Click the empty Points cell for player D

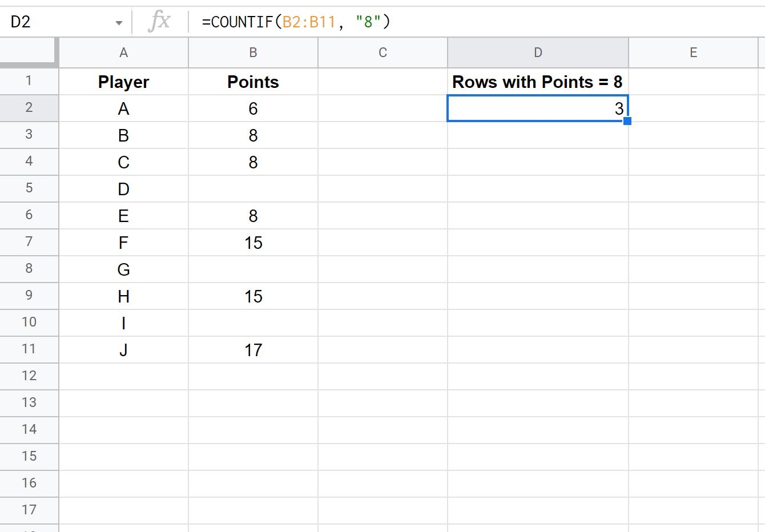tap(253, 189)
